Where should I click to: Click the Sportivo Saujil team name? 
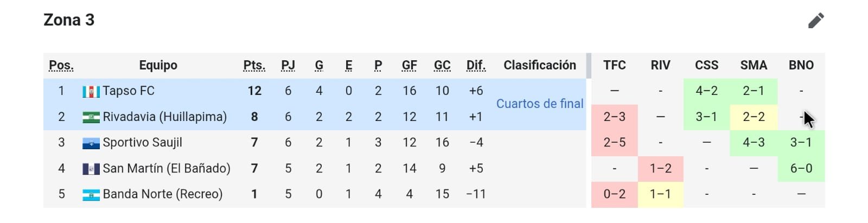tap(142, 143)
